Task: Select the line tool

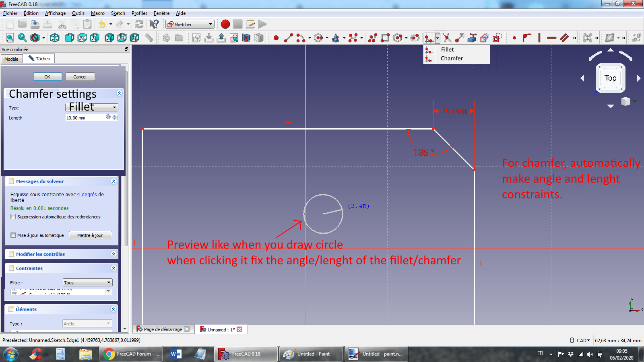Action: pyautogui.click(x=288, y=38)
